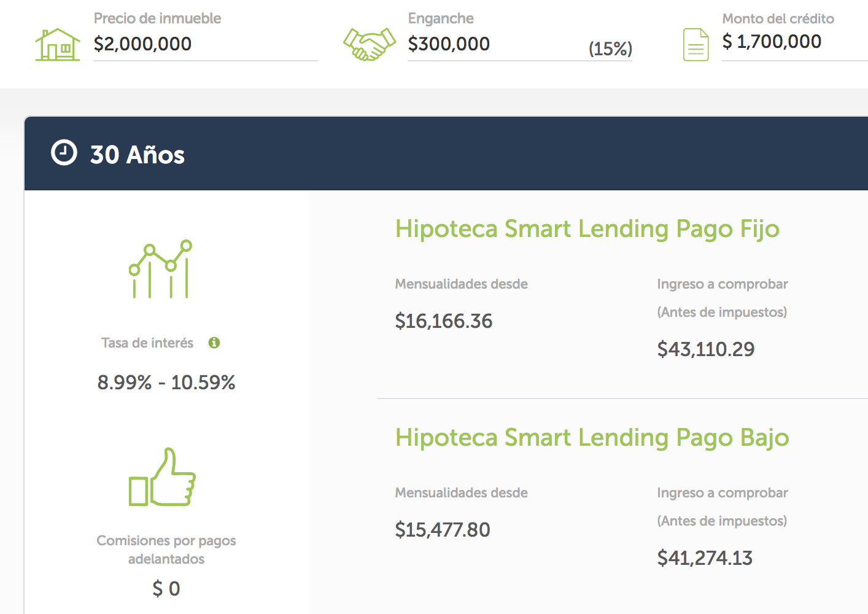
Task: Click the $41,274.13 required income value
Action: pyautogui.click(x=705, y=558)
